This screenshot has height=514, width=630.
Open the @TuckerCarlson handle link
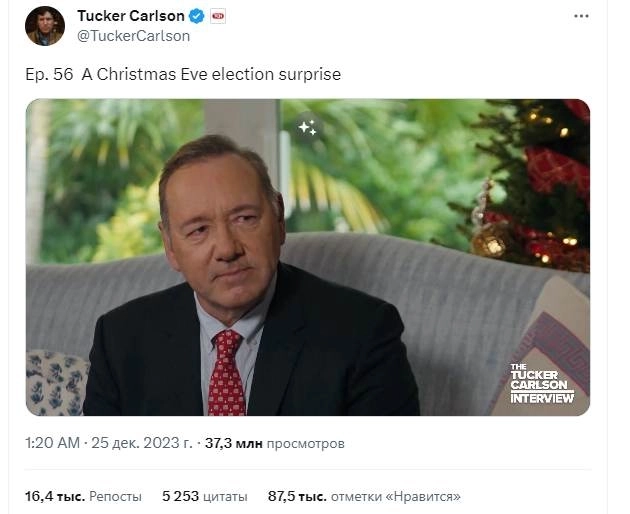tap(133, 35)
